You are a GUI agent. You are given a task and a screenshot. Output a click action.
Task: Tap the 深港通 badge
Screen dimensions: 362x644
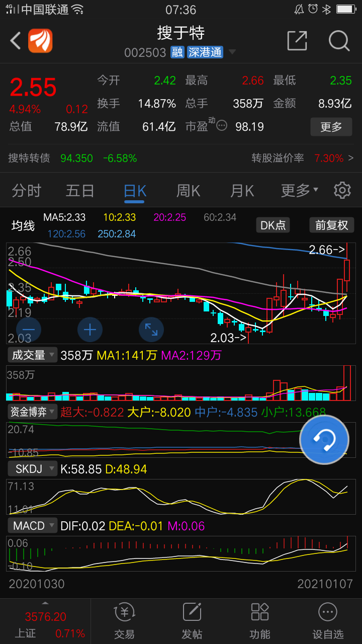click(205, 52)
